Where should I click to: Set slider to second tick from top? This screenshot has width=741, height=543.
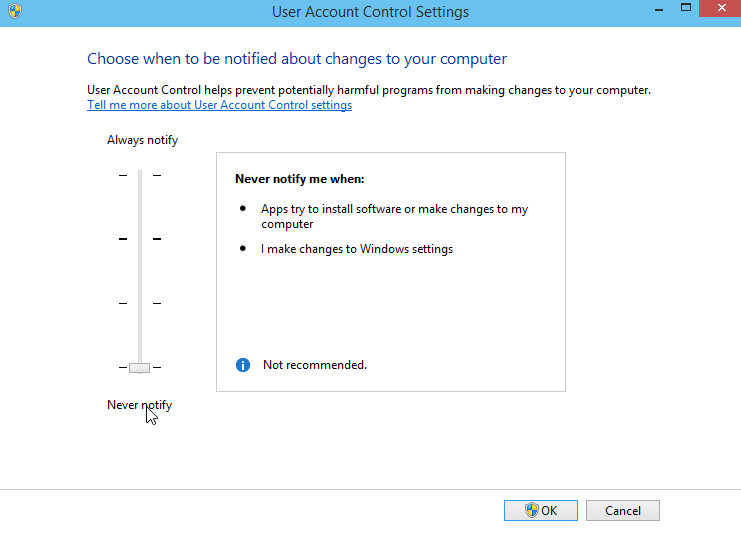coord(140,239)
